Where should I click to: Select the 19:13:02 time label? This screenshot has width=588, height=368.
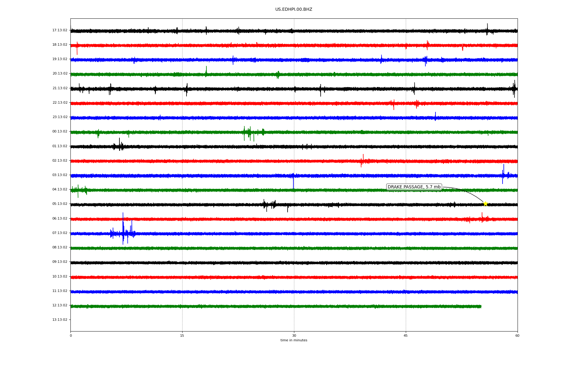click(x=60, y=59)
